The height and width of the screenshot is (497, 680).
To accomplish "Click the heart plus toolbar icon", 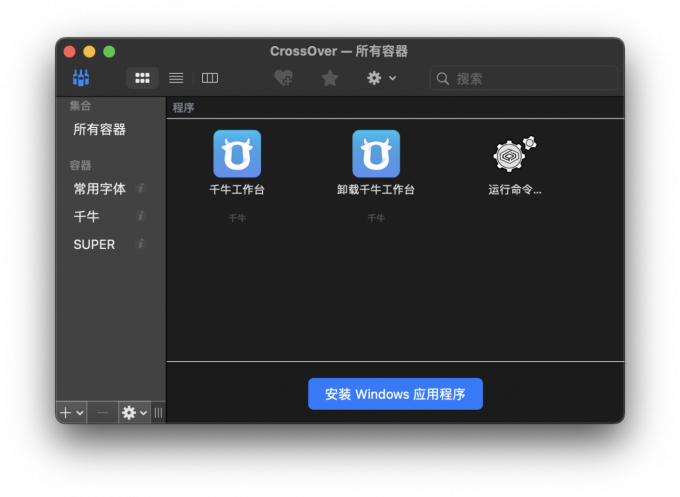I will click(284, 78).
